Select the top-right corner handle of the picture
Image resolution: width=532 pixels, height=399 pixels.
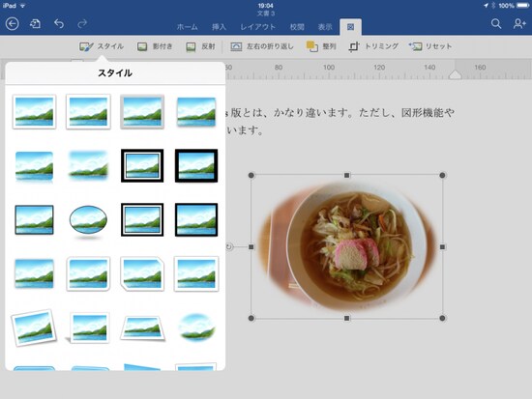442,175
